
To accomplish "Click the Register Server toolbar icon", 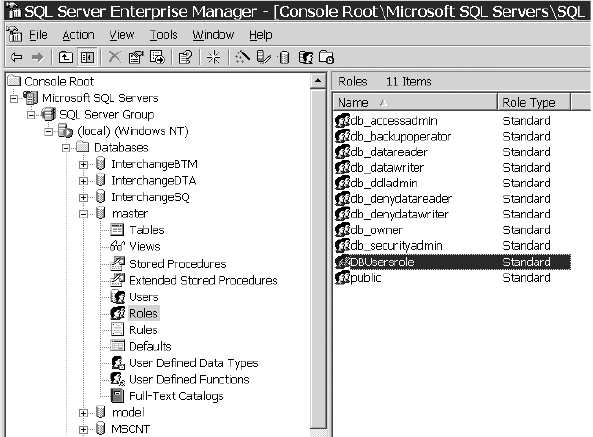I will [264, 57].
